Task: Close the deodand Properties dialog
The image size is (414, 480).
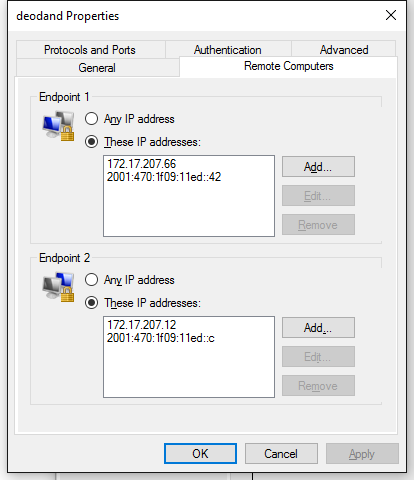Action: pos(391,15)
